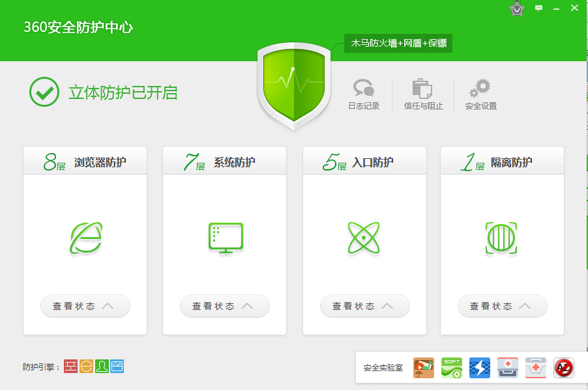Close the 360 protection center window

point(574,8)
